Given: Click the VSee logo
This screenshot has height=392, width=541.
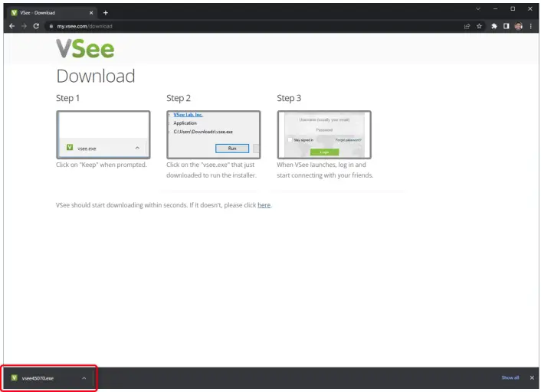Looking at the screenshot, I should [x=85, y=48].
